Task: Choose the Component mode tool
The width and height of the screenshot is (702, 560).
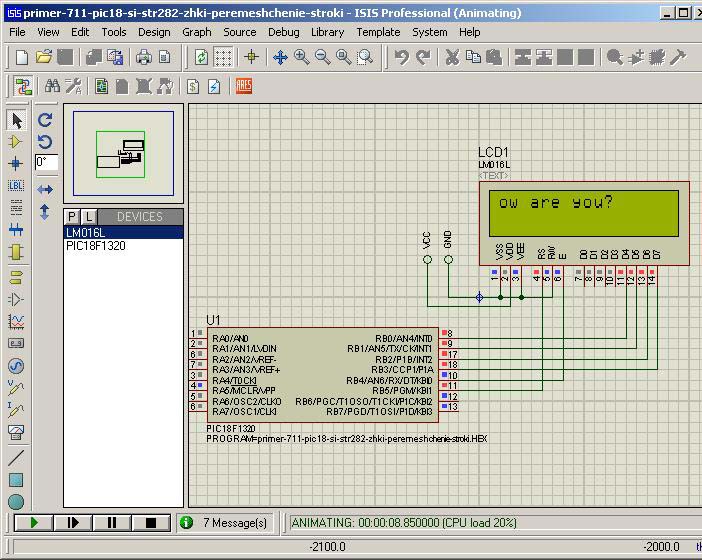Action: pos(16,142)
